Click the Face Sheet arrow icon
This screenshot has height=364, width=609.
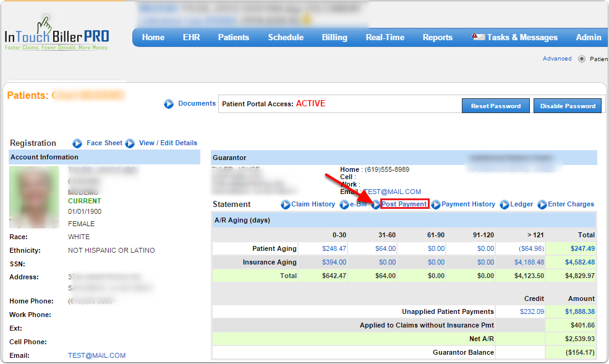[x=77, y=143]
